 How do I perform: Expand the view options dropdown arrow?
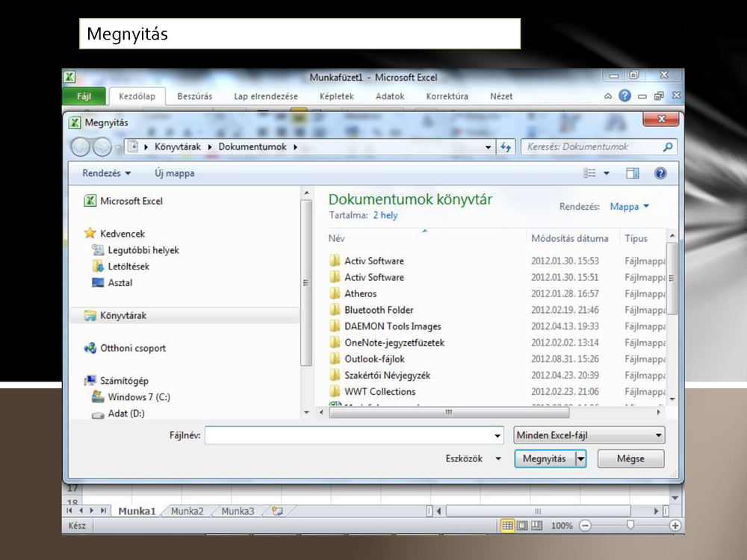coord(607,173)
